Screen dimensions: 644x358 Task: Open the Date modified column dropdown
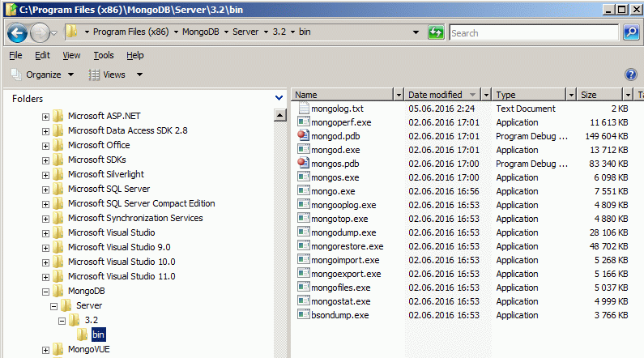486,95
